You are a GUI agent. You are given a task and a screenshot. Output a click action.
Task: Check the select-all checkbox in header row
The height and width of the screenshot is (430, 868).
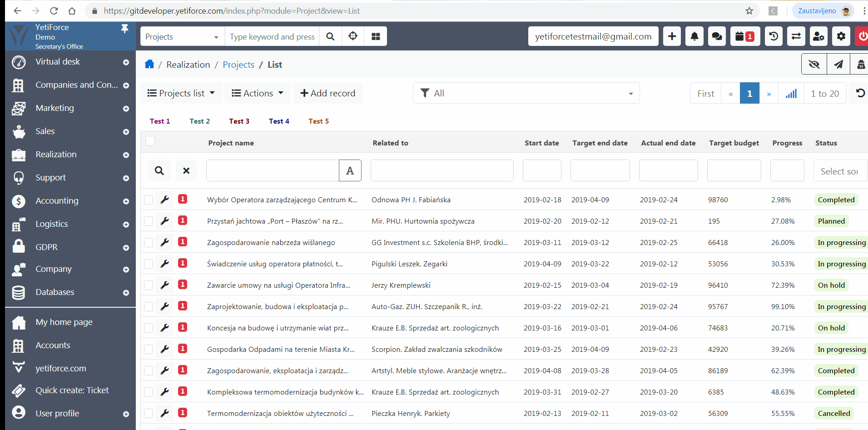click(x=150, y=141)
